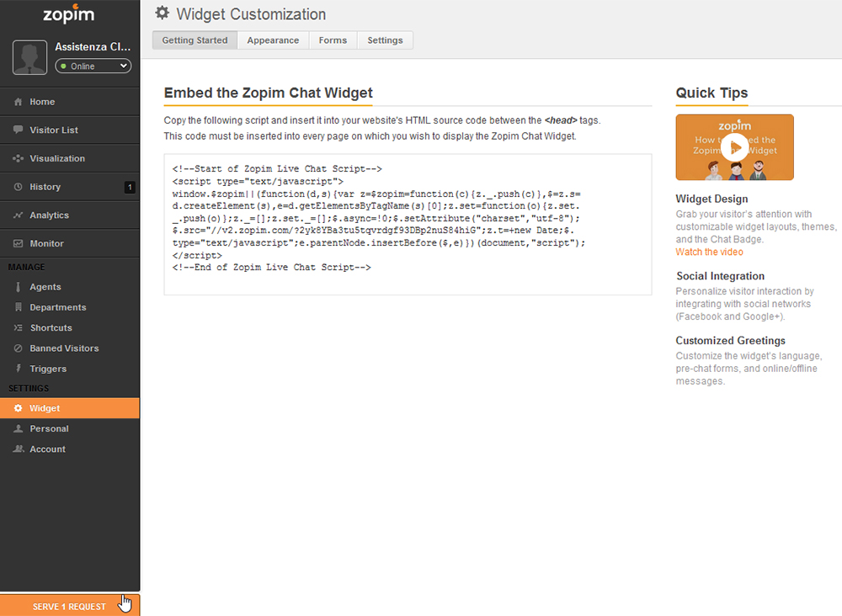Click the Home house icon in sidebar
The width and height of the screenshot is (842, 616).
click(x=19, y=102)
